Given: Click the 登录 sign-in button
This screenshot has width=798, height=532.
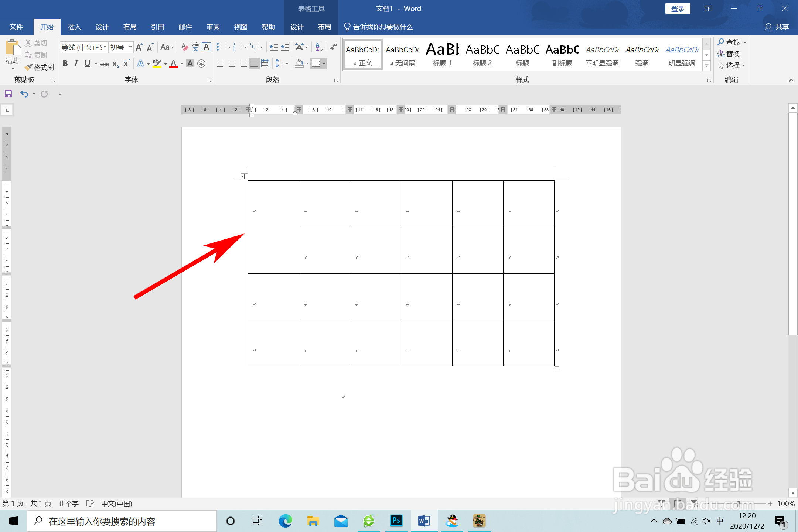Looking at the screenshot, I should [x=678, y=9].
